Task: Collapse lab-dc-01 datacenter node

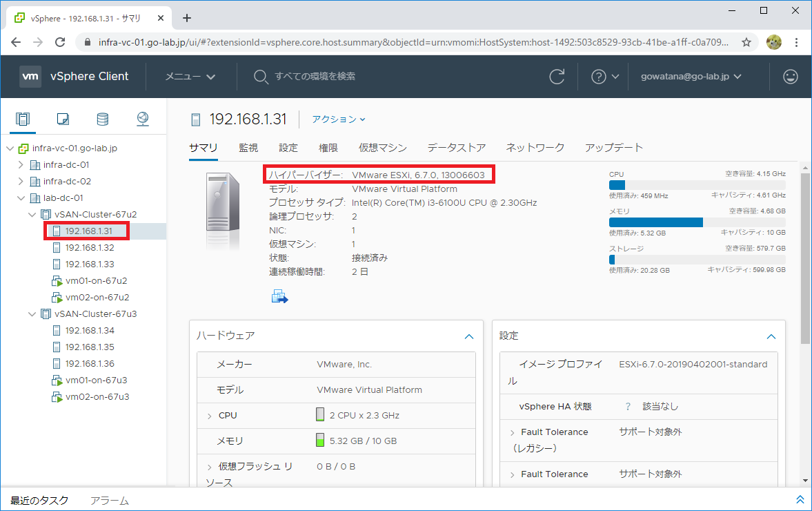Action: click(x=21, y=198)
